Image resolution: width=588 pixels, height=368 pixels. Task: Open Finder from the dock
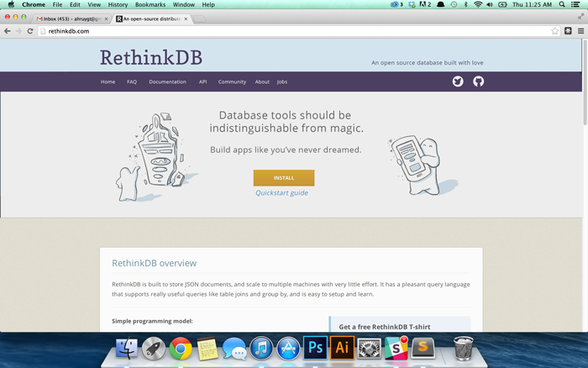(x=126, y=348)
